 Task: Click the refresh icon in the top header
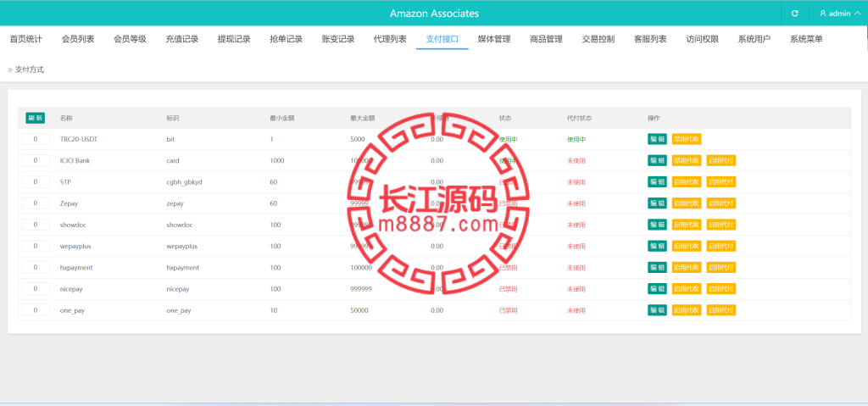click(x=795, y=13)
